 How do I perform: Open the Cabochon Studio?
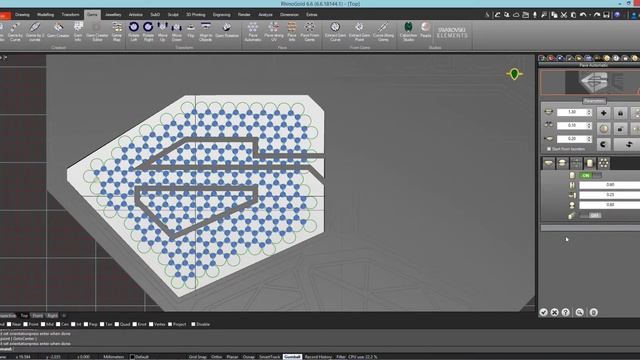[x=408, y=31]
